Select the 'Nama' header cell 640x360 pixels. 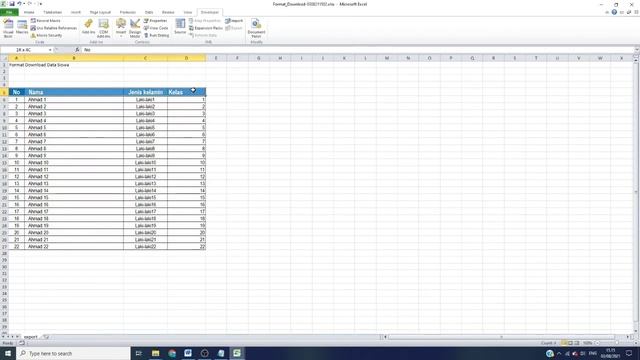coord(74,92)
